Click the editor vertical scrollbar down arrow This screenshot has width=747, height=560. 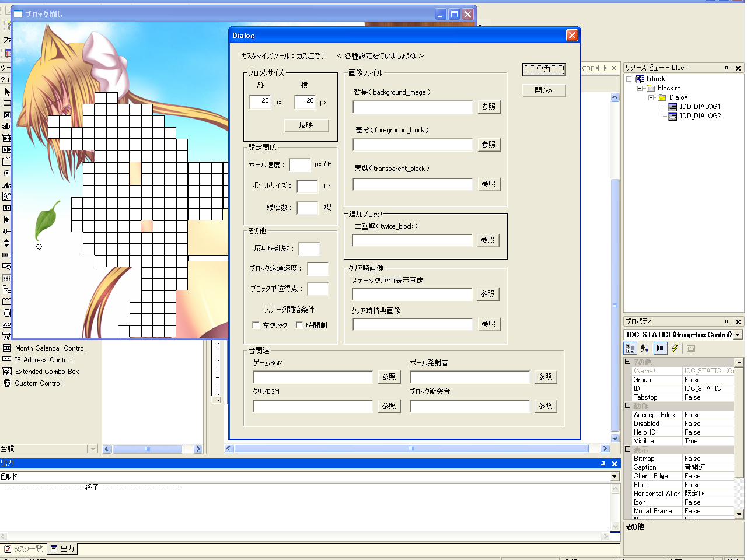pyautogui.click(x=615, y=438)
